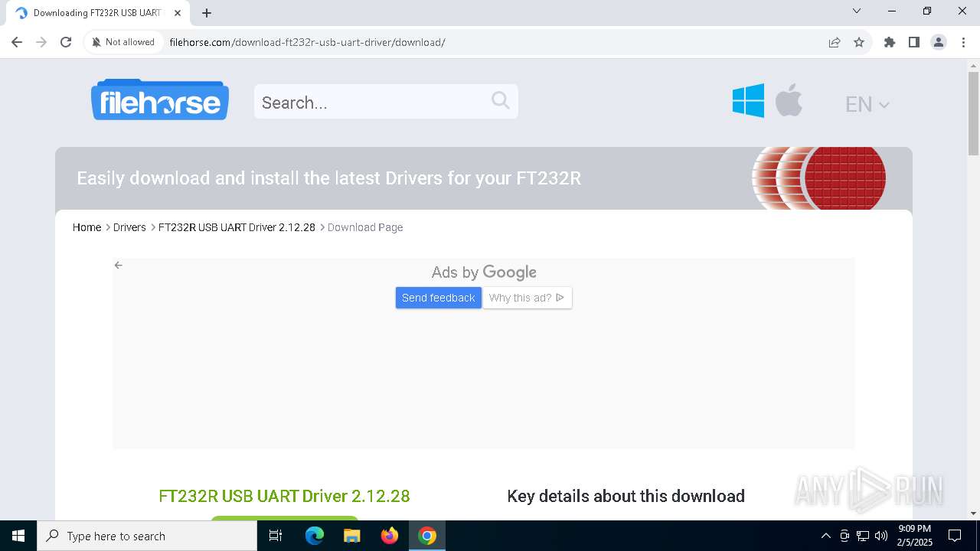980x551 pixels.
Task: Close the Downloading FT232R USB UART tab
Action: pyautogui.click(x=178, y=13)
